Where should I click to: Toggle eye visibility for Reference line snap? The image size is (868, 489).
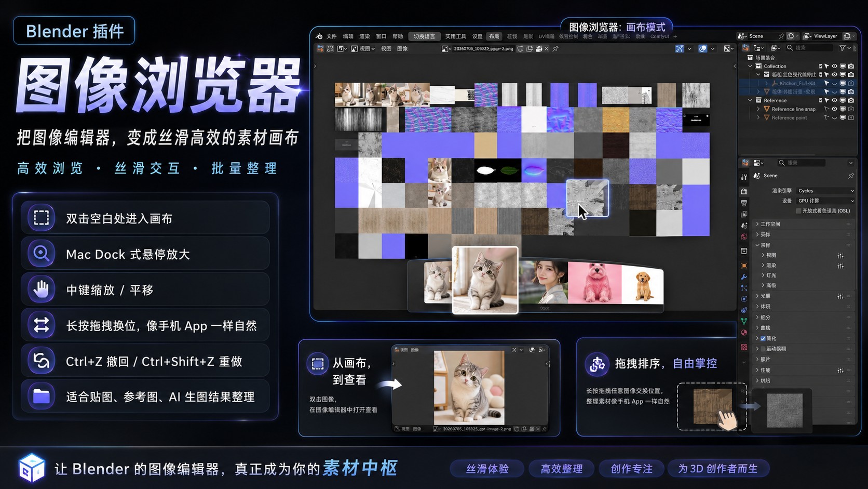click(x=834, y=109)
